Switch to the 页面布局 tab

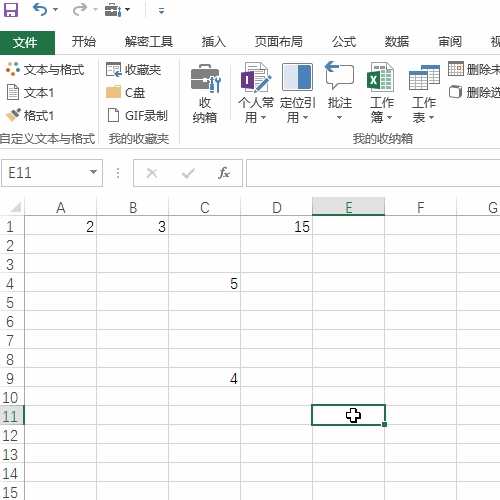pos(279,42)
